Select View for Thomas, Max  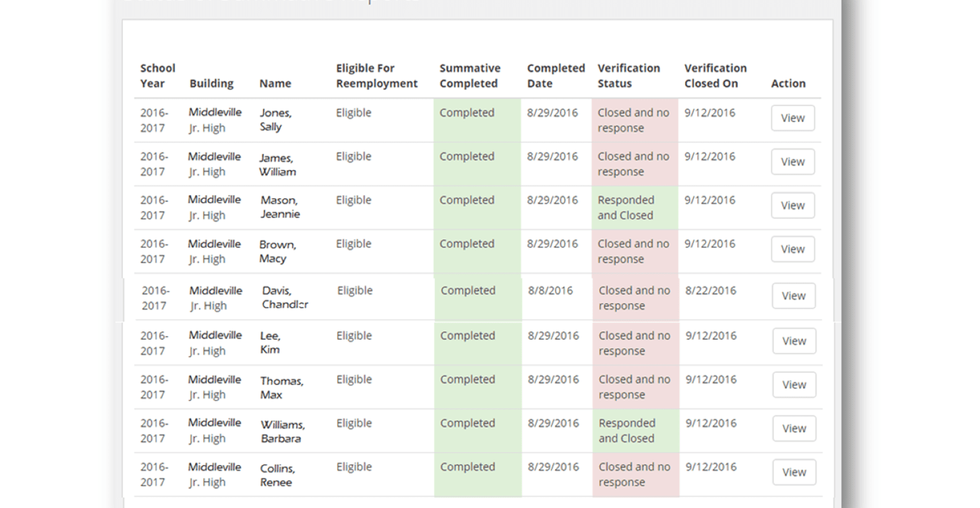click(794, 385)
